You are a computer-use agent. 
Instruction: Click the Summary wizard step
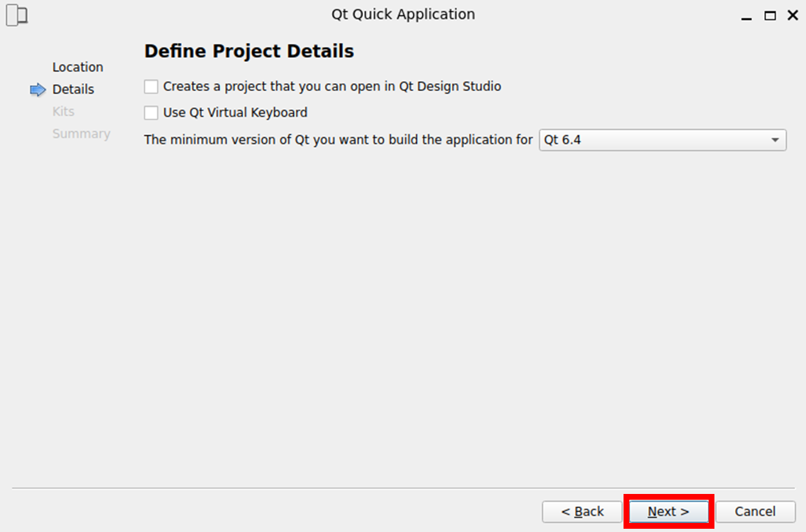click(x=81, y=134)
